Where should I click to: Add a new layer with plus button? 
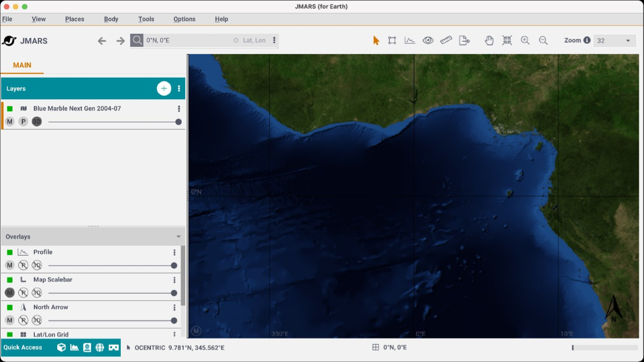[164, 89]
